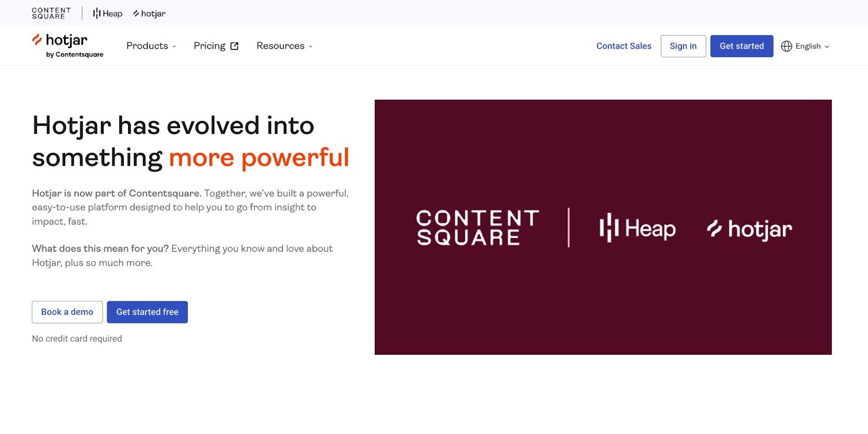Click the 'Hotjar has evolved into' headline
The image size is (868, 434).
coord(173,126)
